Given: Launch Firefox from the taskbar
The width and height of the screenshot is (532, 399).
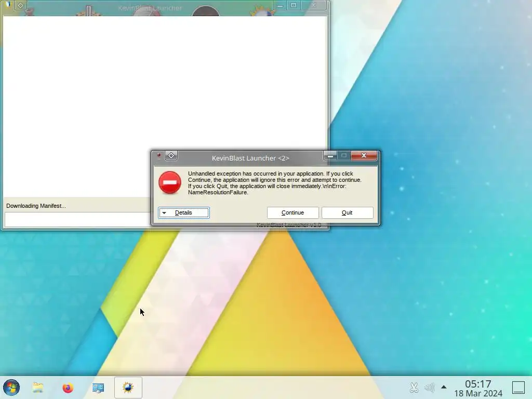Looking at the screenshot, I should point(68,388).
